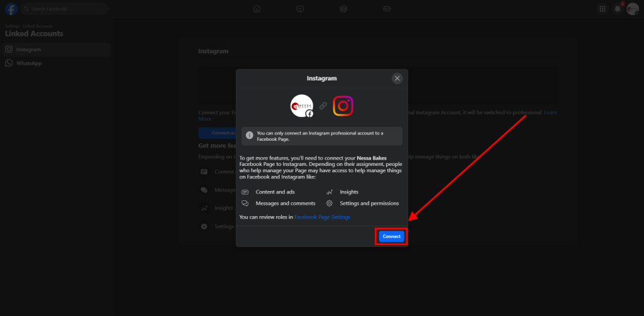Close the Instagram dialog with the X
The width and height of the screenshot is (644, 316).
pyautogui.click(x=397, y=79)
